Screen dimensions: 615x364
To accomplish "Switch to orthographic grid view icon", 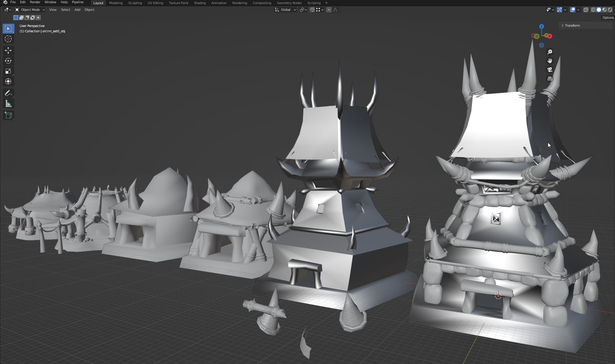I will click(550, 79).
